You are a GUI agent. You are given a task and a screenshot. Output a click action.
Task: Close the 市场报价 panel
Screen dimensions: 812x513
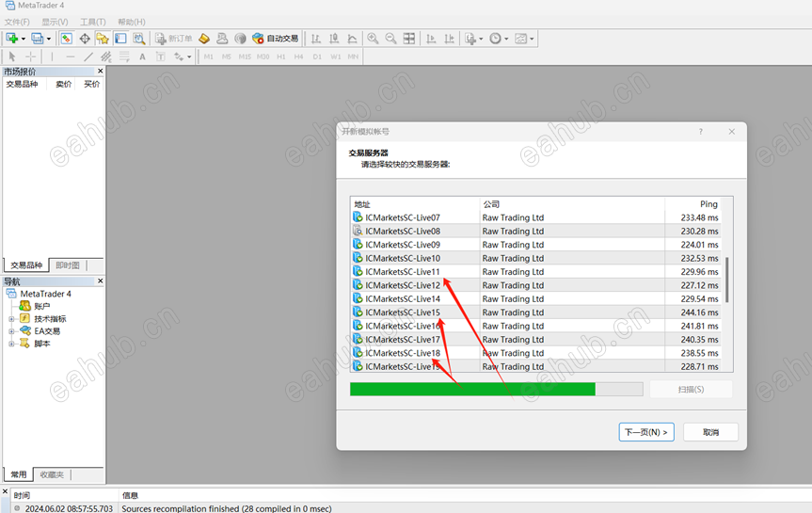pos(100,71)
